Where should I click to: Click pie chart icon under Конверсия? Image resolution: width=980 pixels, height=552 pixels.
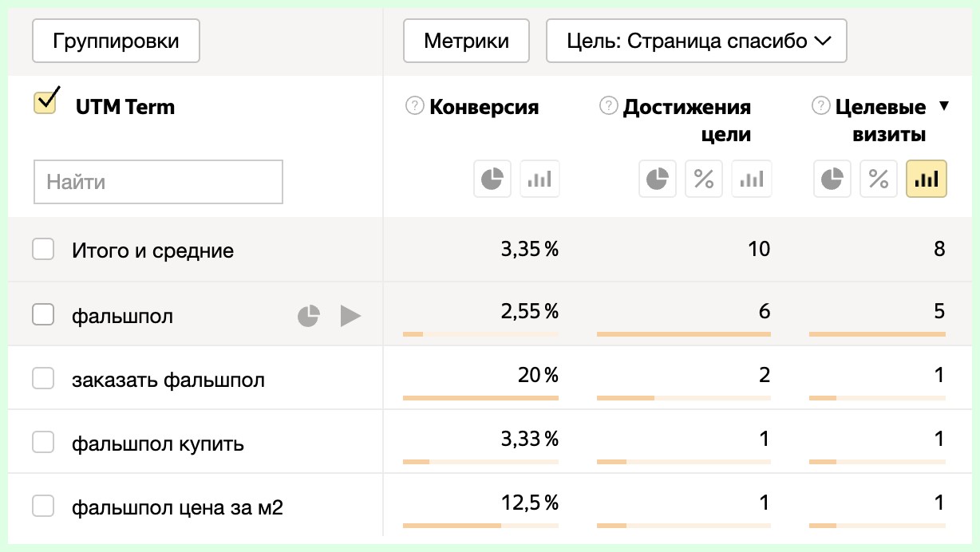pos(492,179)
